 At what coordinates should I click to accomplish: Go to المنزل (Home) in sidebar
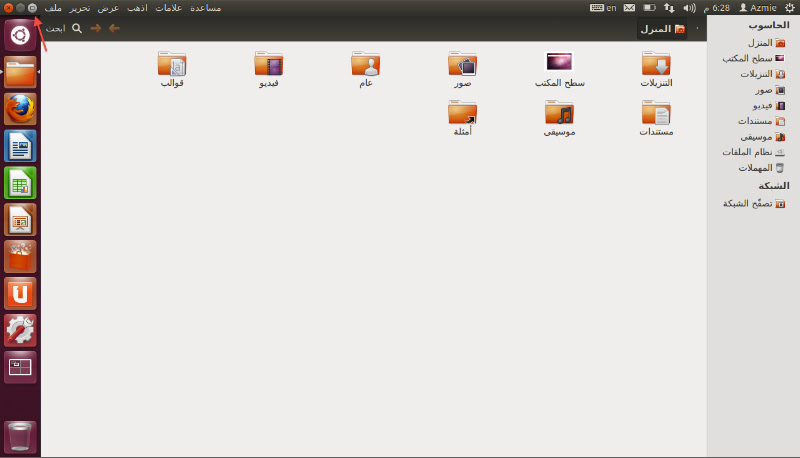(766, 43)
